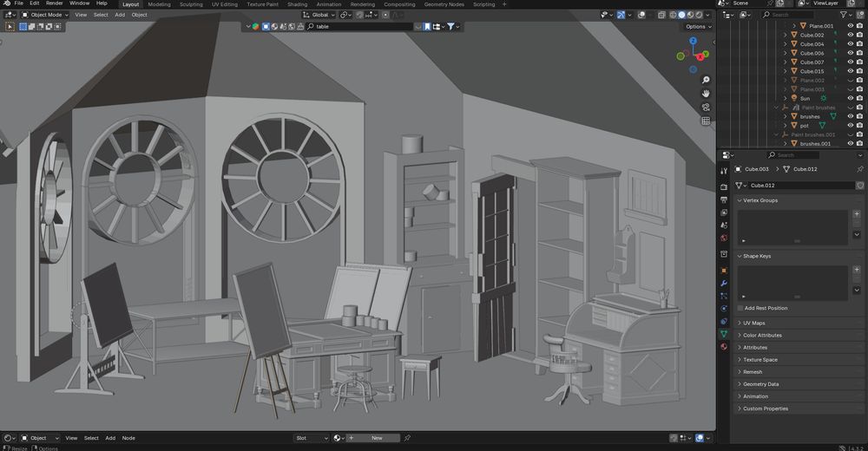Open the Collection properties tab
Viewport: 868px width, 451px height.
click(724, 254)
